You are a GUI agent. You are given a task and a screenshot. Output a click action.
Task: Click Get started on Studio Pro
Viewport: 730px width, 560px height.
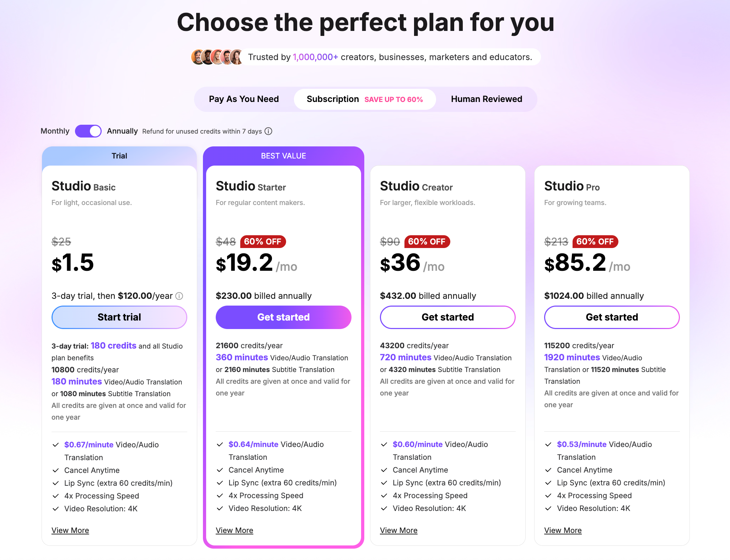coord(612,317)
